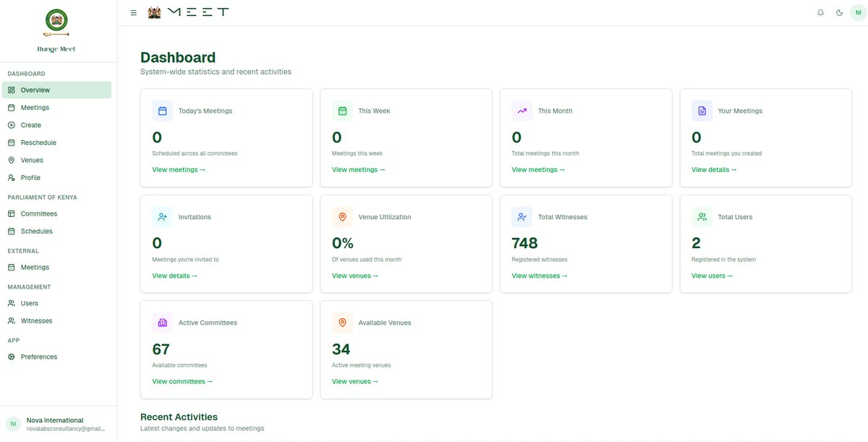This screenshot has height=442, width=868.
Task: Click the Bunge Meet parliament crest logo
Action: [x=56, y=24]
